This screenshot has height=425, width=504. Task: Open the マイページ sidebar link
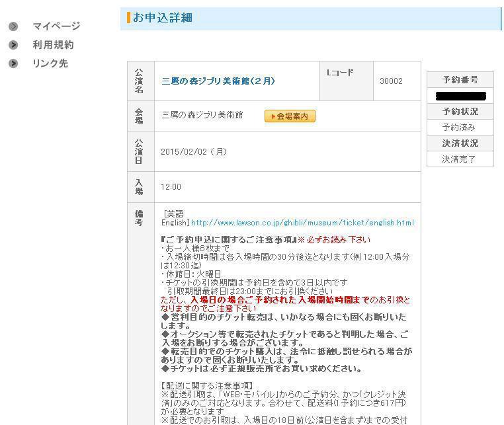coord(56,26)
